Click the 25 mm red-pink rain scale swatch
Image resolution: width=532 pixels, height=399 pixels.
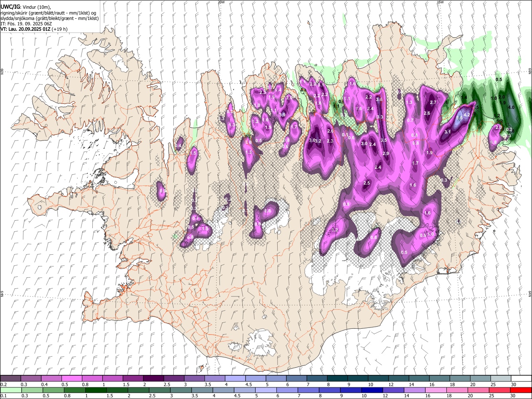point(499,390)
